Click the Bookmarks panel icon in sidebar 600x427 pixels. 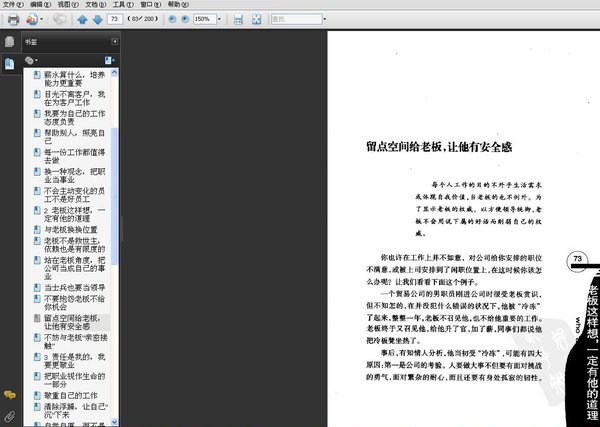point(10,64)
